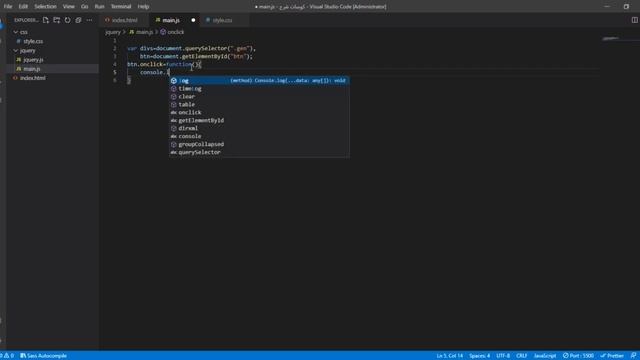This screenshot has width=640, height=360.
Task: Select main.js in the file tree
Action: point(32,69)
